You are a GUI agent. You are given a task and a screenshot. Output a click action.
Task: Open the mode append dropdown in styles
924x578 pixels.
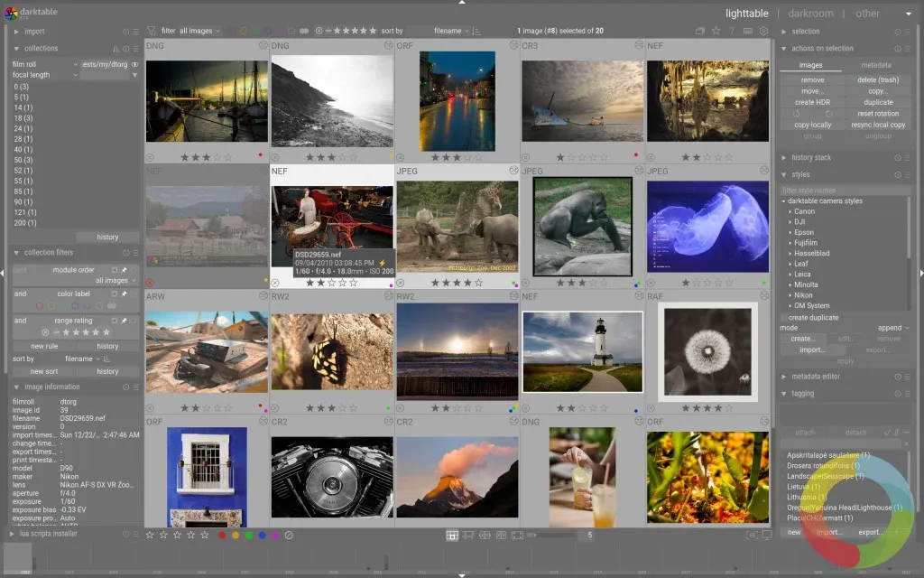point(893,328)
